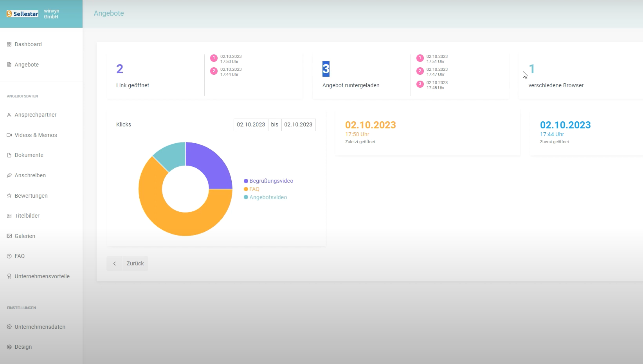This screenshot has width=643, height=364.
Task: Open Angebote via its document icon
Action: coord(9,65)
